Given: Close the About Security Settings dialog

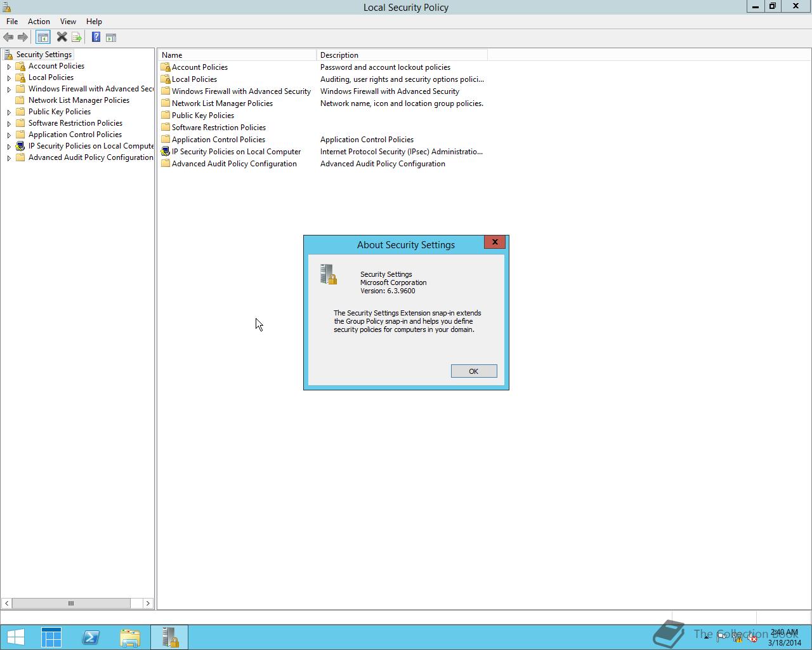Looking at the screenshot, I should [495, 242].
